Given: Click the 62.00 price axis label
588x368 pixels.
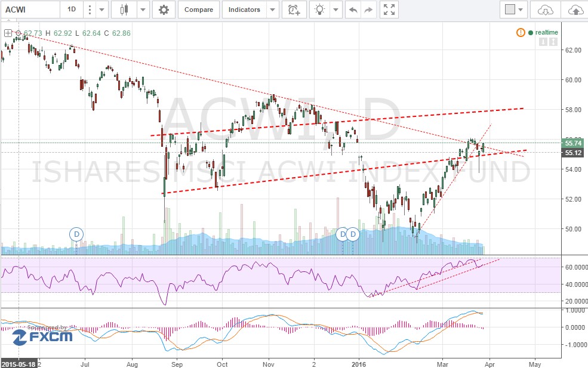Looking at the screenshot, I should coord(573,50).
